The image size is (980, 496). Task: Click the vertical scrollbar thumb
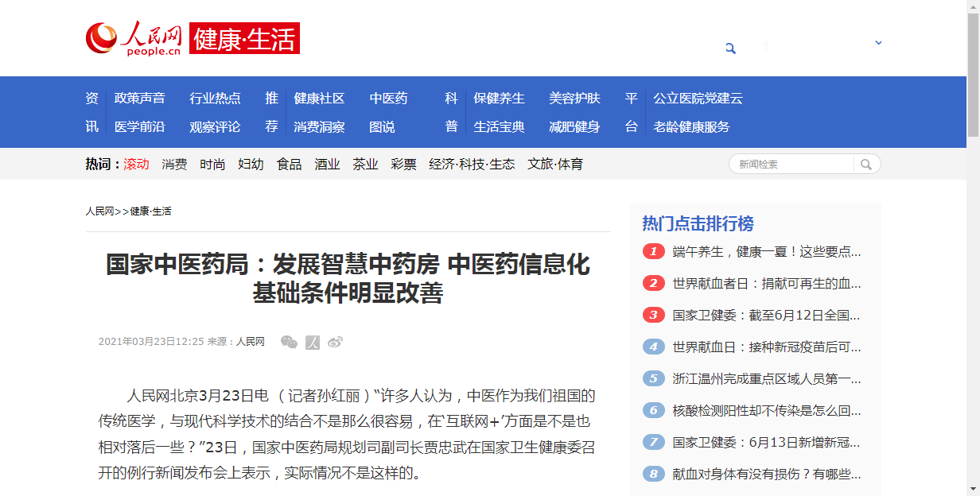click(973, 76)
